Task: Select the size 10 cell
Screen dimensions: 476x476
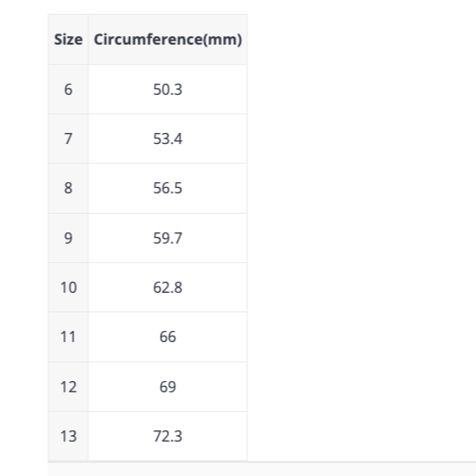Action: 68,287
